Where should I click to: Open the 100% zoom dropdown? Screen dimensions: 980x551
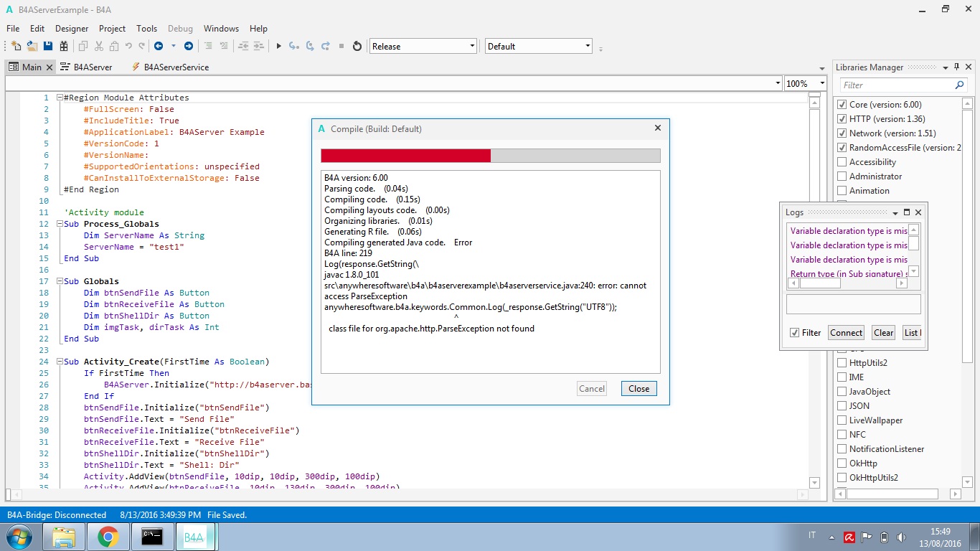822,83
